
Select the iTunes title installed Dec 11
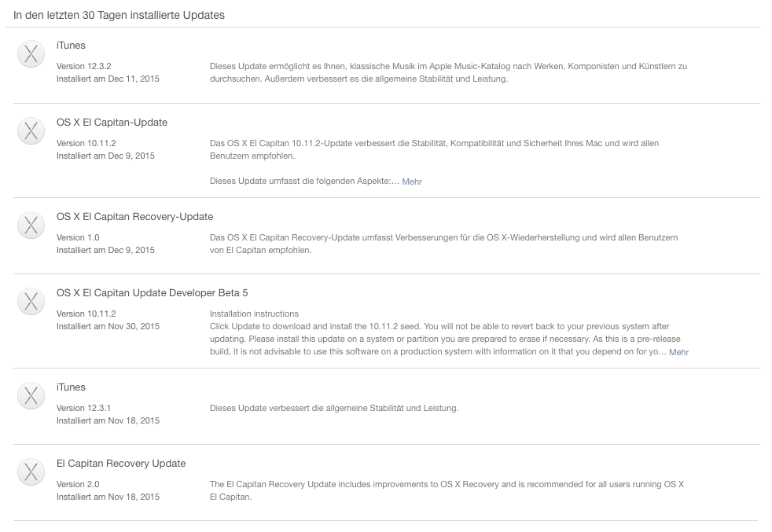71,46
